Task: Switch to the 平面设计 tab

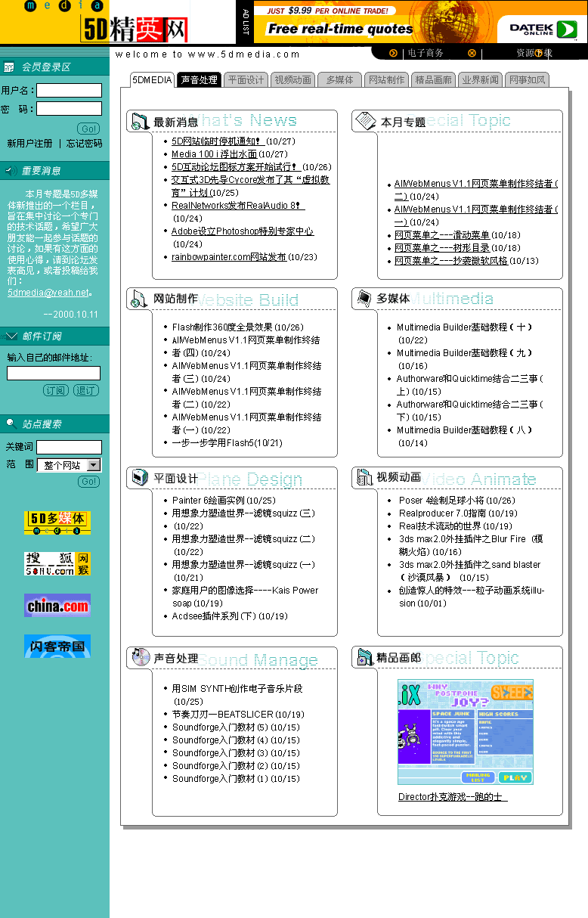Action: 246,80
